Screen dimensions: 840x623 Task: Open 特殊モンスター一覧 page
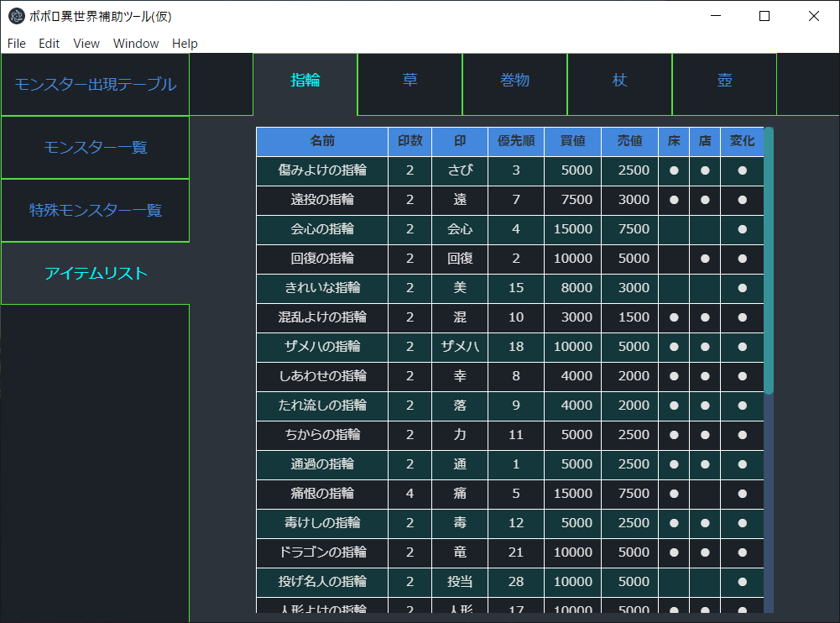96,210
